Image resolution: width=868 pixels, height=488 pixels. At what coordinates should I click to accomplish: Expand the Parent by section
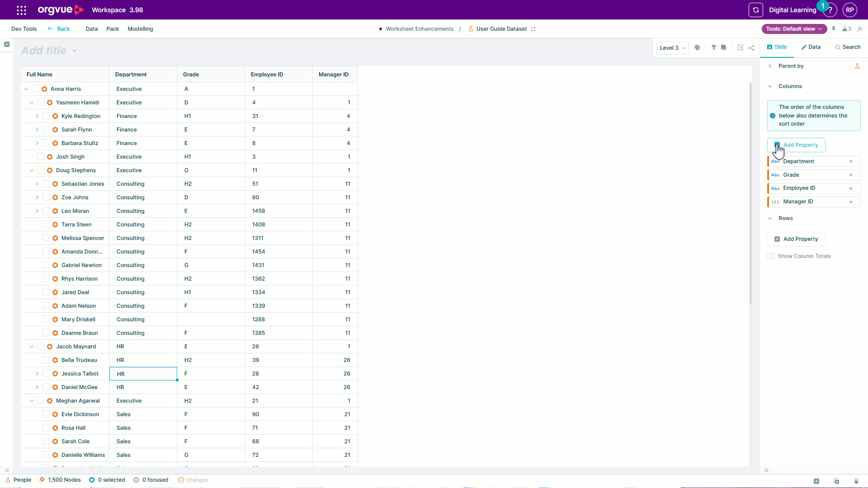click(770, 66)
